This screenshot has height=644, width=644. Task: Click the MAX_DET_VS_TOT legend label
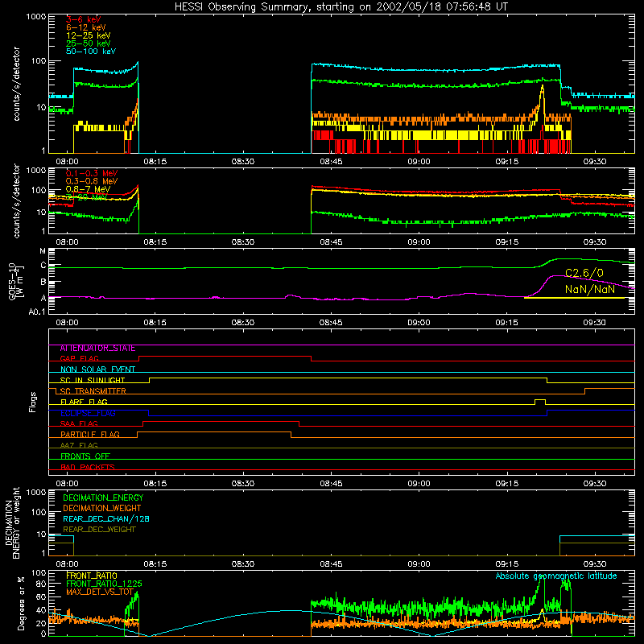[x=100, y=592]
